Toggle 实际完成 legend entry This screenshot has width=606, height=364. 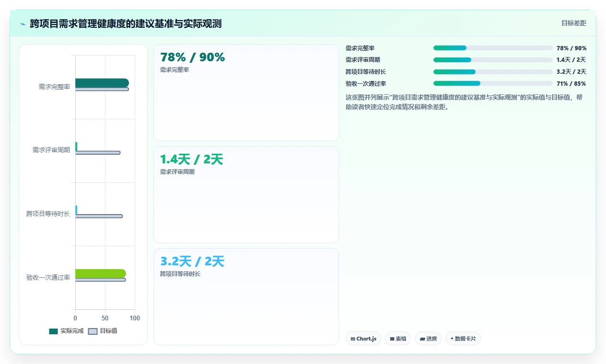click(66, 331)
